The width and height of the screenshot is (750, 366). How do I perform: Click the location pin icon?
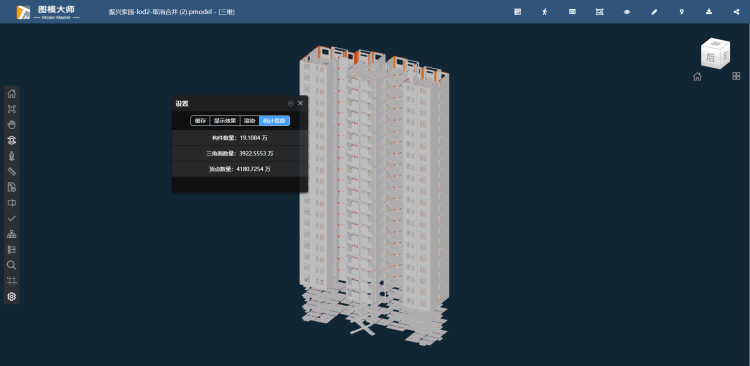[x=682, y=12]
